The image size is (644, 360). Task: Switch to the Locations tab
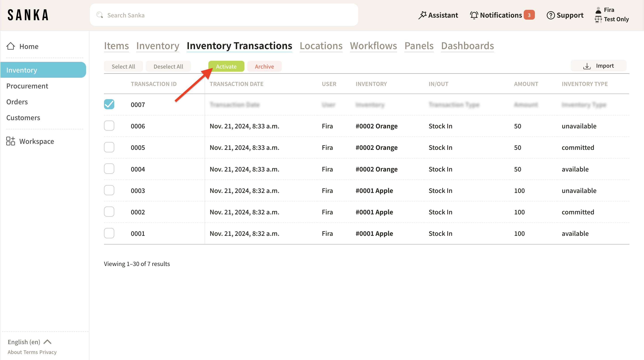[x=321, y=46]
